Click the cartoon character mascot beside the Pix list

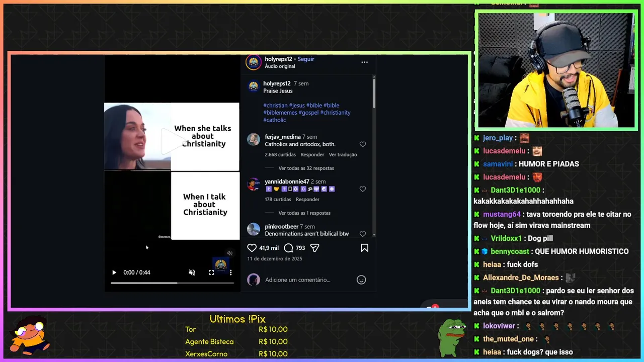point(31,335)
